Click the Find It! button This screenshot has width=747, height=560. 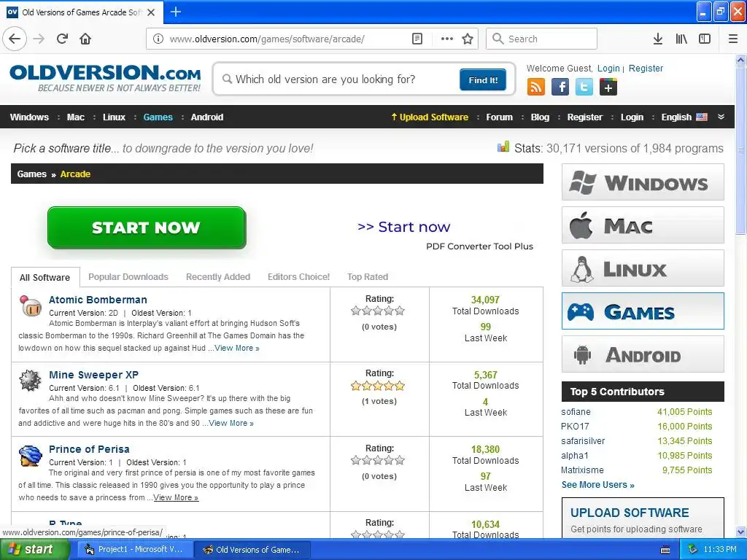pos(483,79)
